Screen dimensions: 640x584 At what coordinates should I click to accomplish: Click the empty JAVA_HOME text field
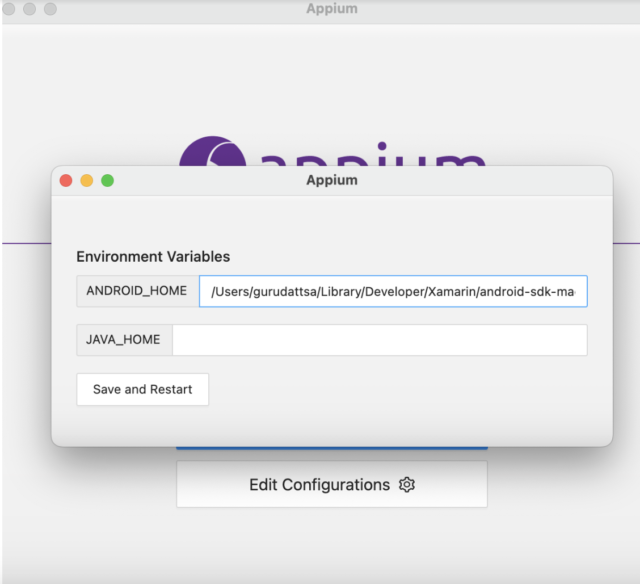[x=379, y=340]
